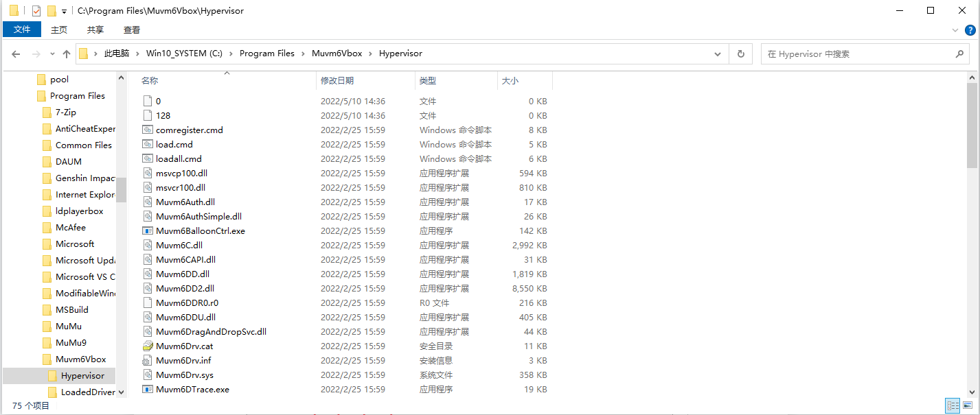The image size is (980, 415).
Task: Jump to 此电脑 in the address bar
Action: point(116,54)
